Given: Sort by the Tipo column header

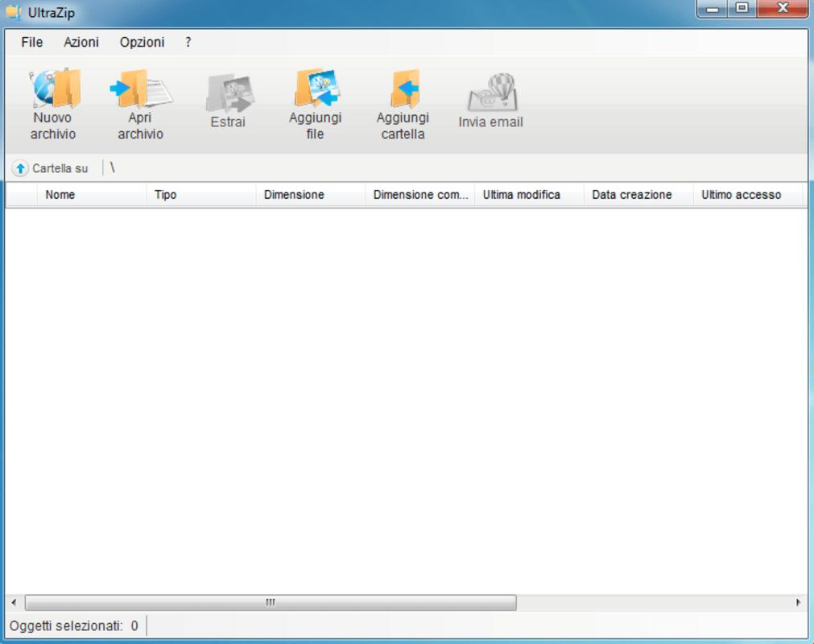Looking at the screenshot, I should tap(201, 195).
